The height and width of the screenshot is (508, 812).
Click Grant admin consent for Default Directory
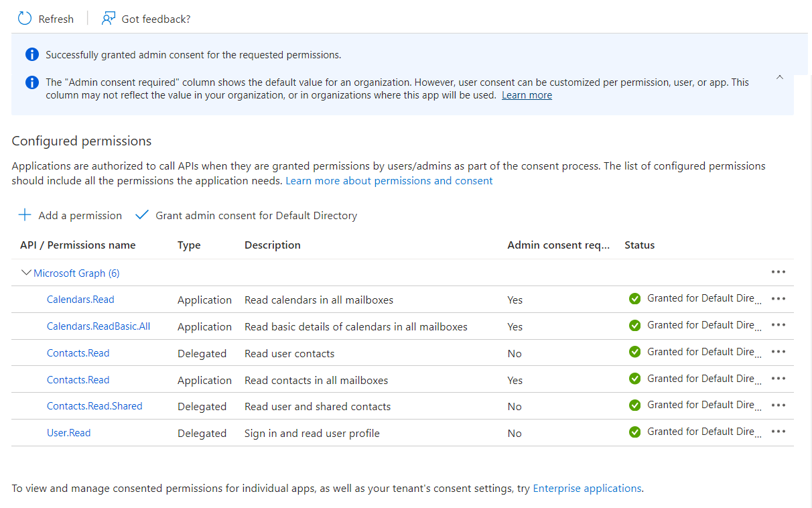pos(257,216)
